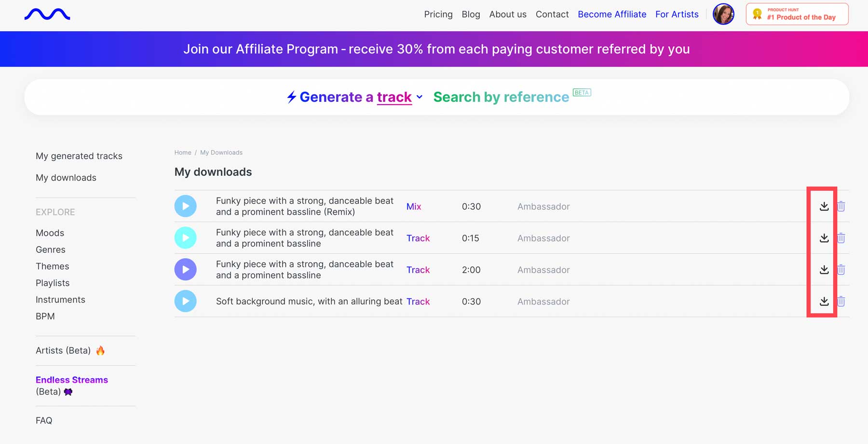Open the user profile avatar
This screenshot has width=868, height=444.
coord(723,14)
